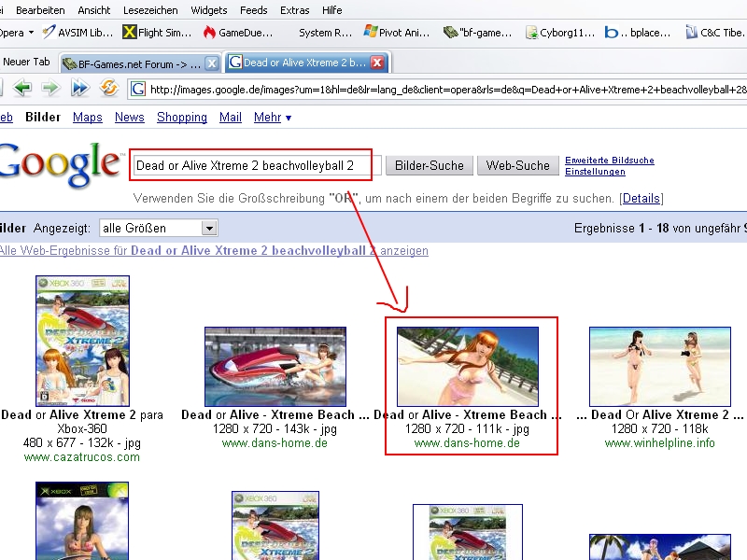Open the Erweiterte Bildsuche link
Screen dimensions: 747x560
(x=610, y=160)
